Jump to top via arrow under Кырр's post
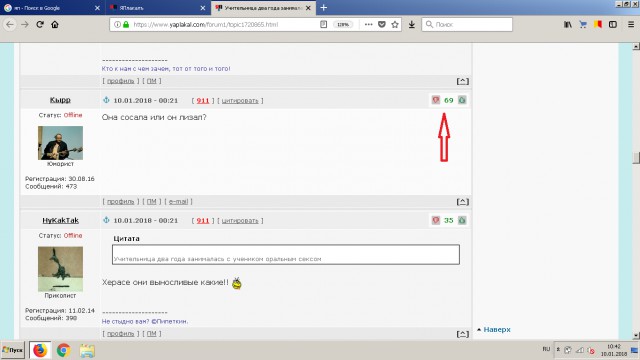Viewport: 640px width, 360px height. click(x=462, y=202)
